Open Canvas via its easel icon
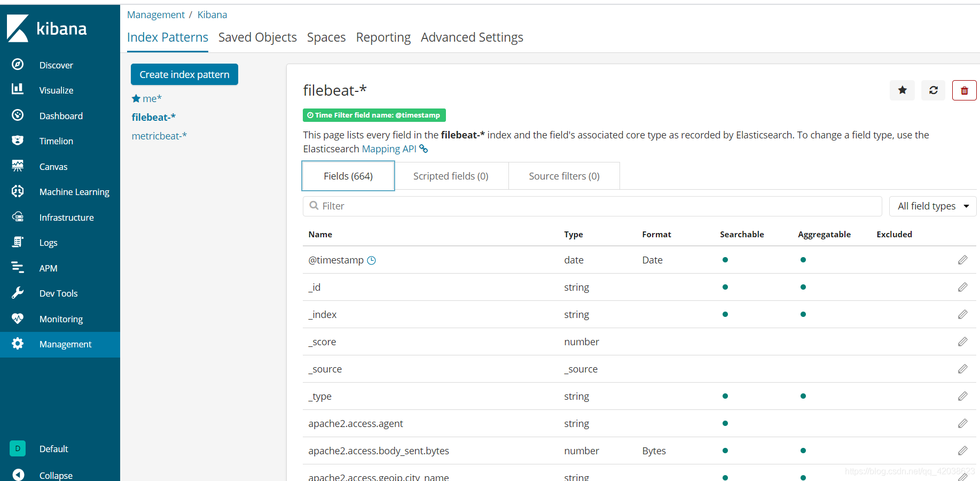Viewport: 980px width, 481px height. 18,166
